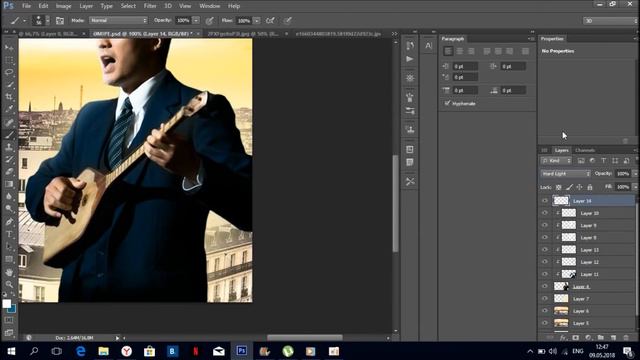The width and height of the screenshot is (640, 360).
Task: Open the Layers panel Fill percentage arrow
Action: tap(635, 187)
